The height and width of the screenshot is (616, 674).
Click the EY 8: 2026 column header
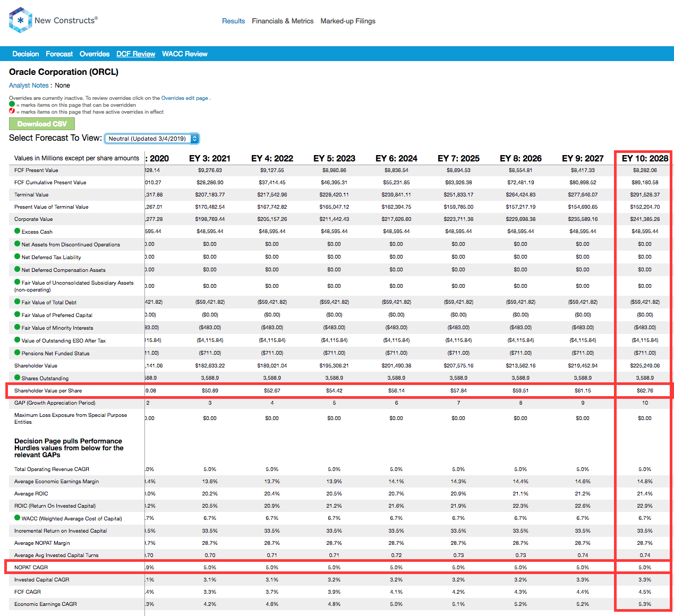(521, 158)
